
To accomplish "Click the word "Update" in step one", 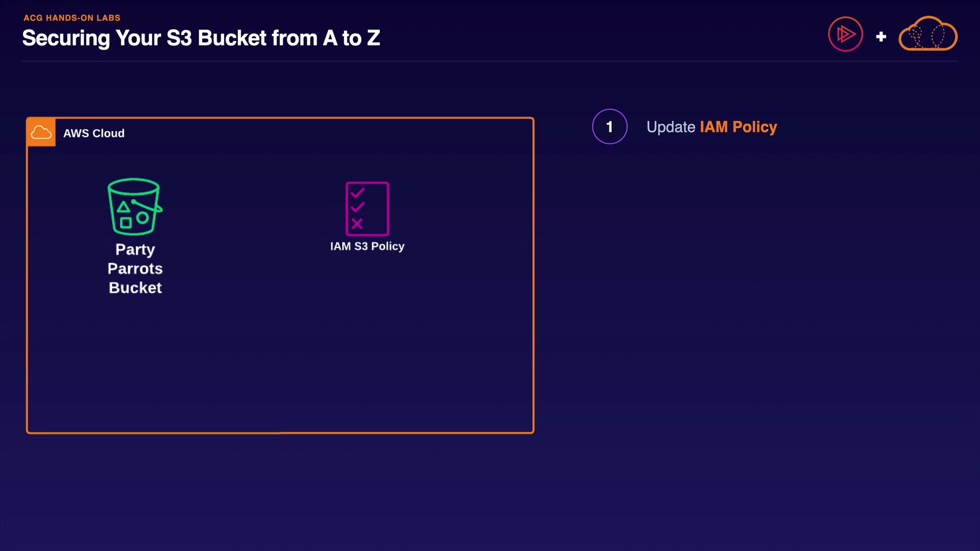I will (671, 127).
